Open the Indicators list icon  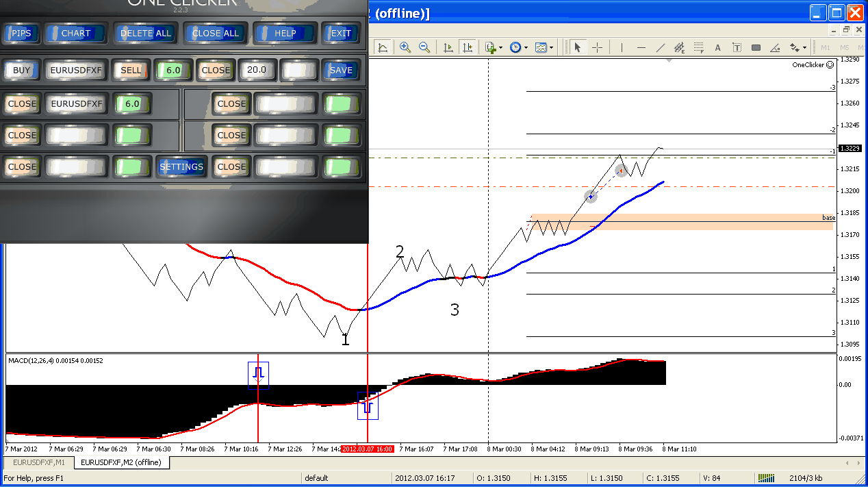(x=490, y=47)
